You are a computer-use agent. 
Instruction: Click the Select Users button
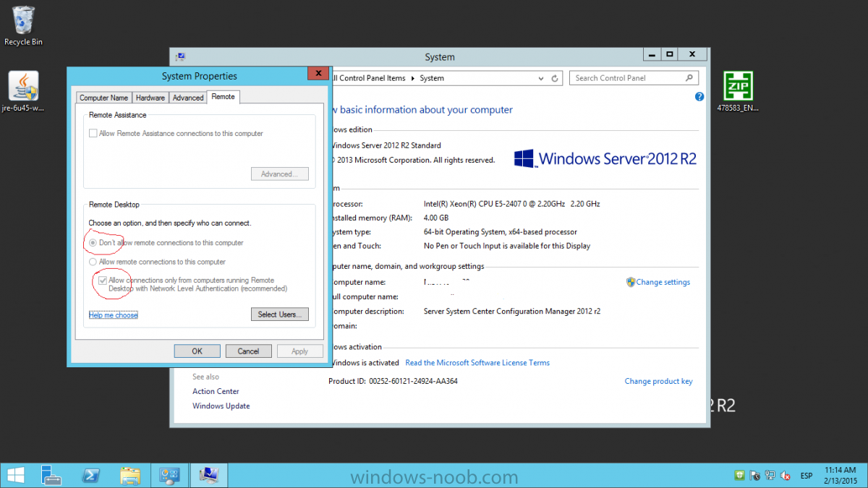coord(280,314)
